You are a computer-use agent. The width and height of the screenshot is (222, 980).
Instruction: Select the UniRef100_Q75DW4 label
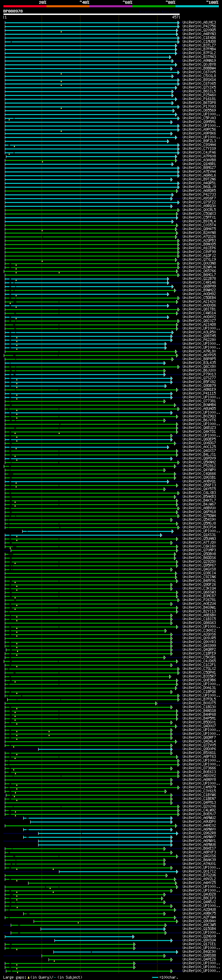pos(199,516)
